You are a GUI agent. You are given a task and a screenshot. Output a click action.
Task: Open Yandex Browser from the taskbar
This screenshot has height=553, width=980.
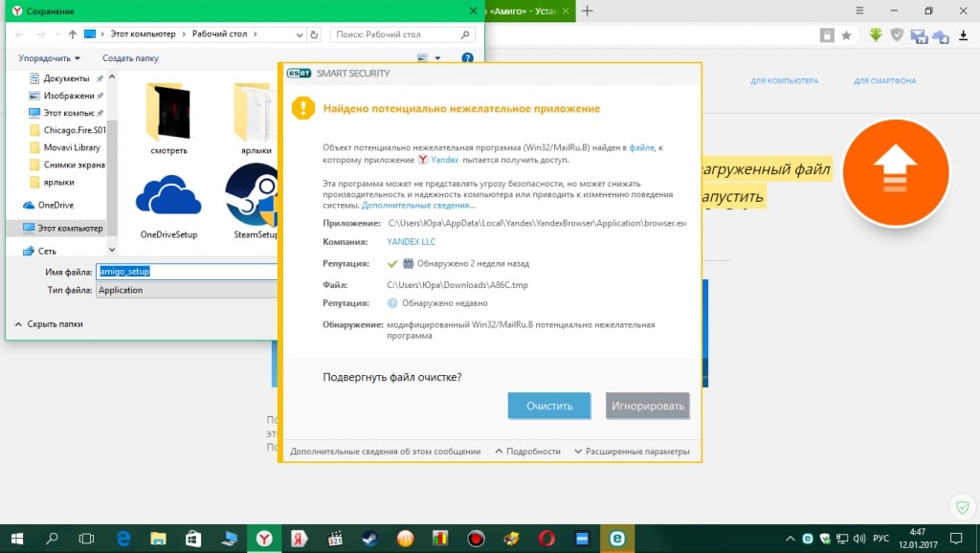(x=264, y=539)
